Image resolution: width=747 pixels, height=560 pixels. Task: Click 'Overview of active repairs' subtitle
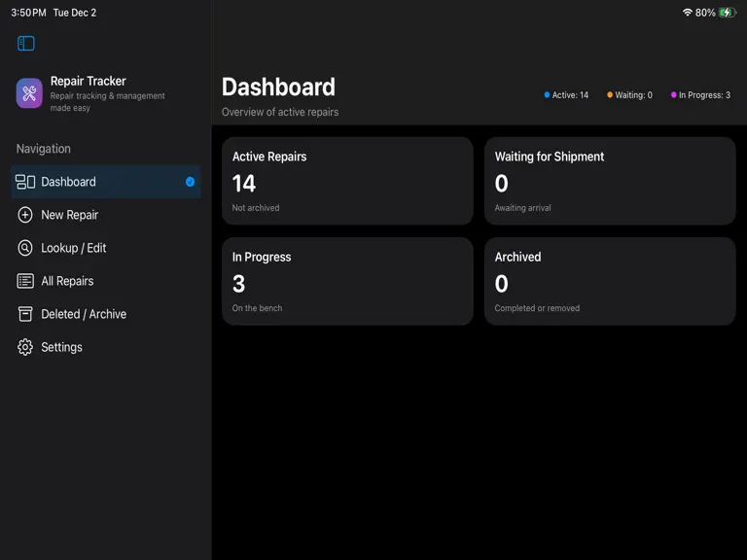pyautogui.click(x=280, y=112)
